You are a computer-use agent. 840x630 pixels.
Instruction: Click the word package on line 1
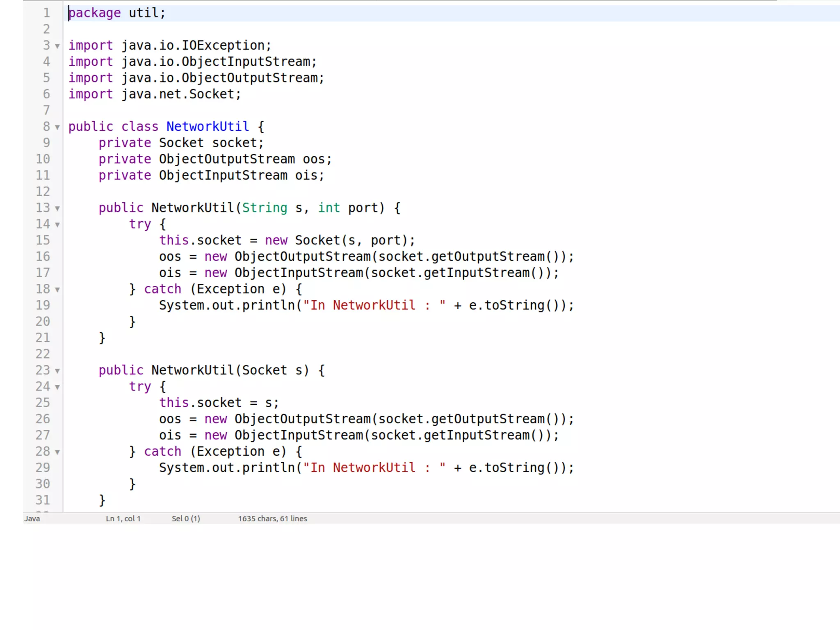(x=95, y=13)
